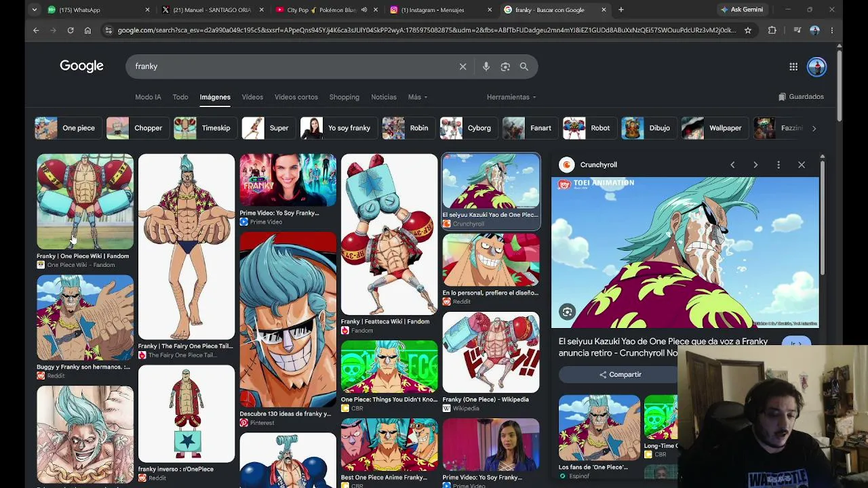This screenshot has width=868, height=488.
Task: Clear the search query with the X
Action: click(463, 66)
